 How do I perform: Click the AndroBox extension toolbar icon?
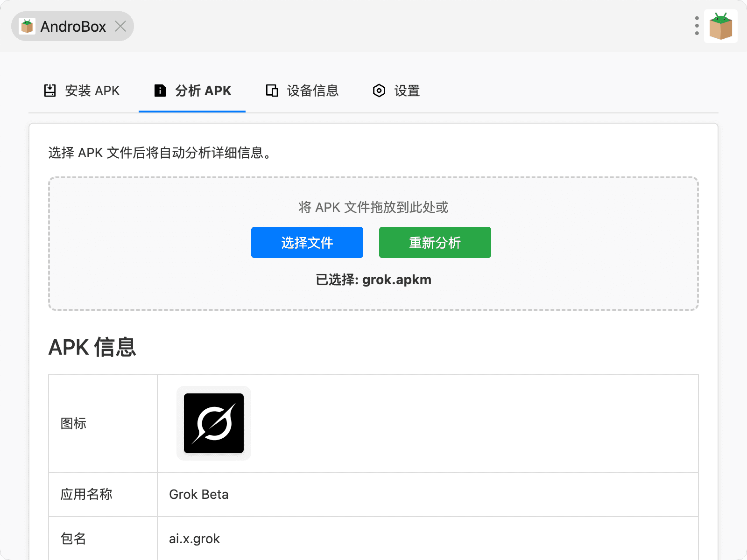720,26
